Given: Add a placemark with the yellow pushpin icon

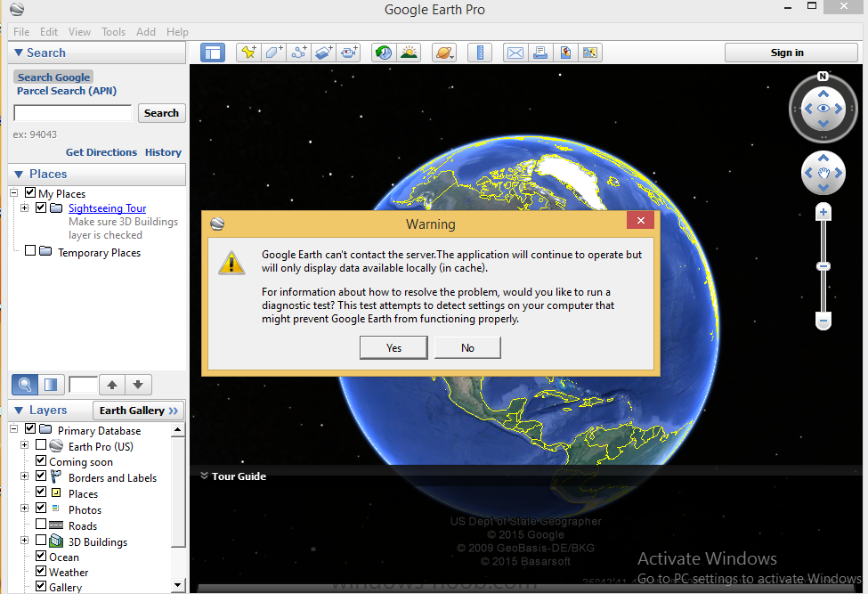Looking at the screenshot, I should [248, 53].
